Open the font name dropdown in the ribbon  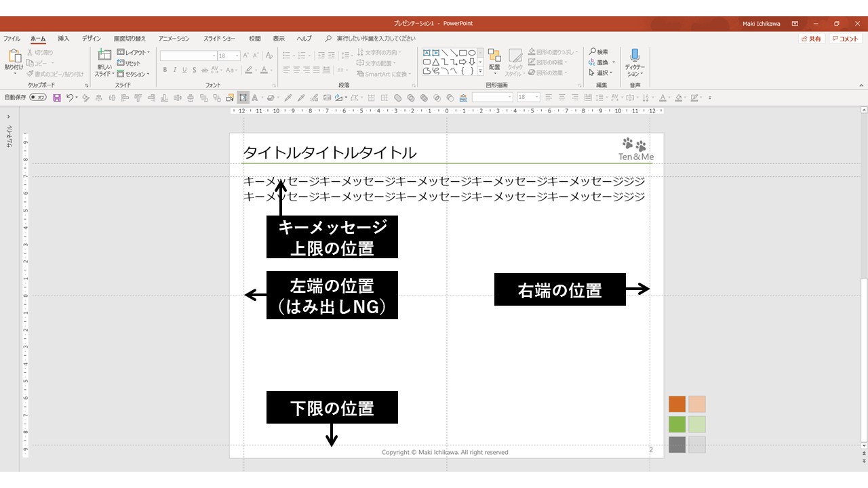pos(214,56)
